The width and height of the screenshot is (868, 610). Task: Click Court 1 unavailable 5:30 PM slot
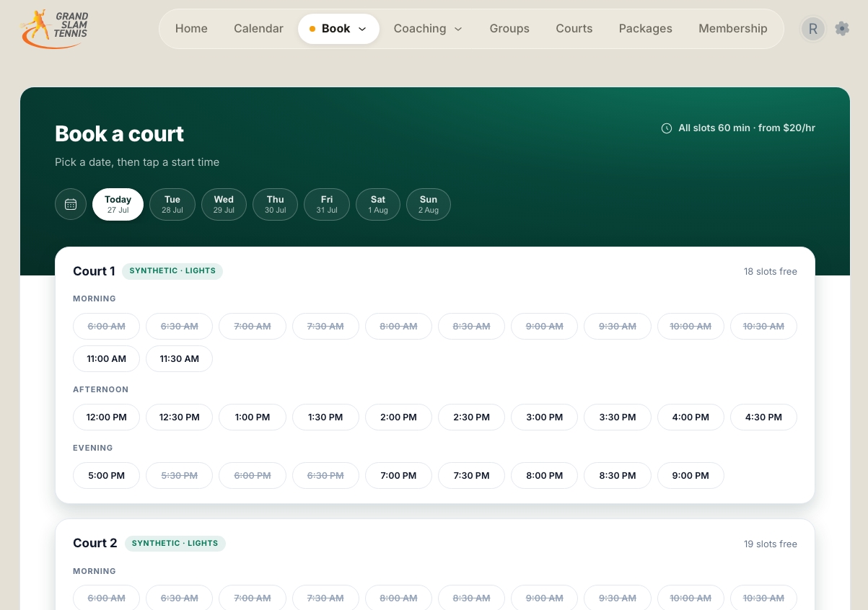pos(179,475)
